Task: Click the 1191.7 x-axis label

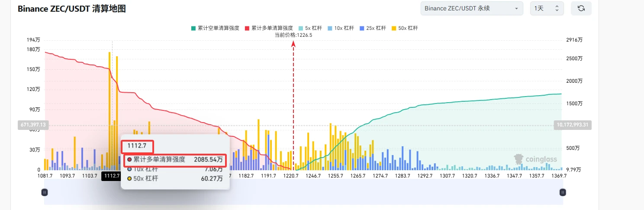Action: pyautogui.click(x=268, y=176)
